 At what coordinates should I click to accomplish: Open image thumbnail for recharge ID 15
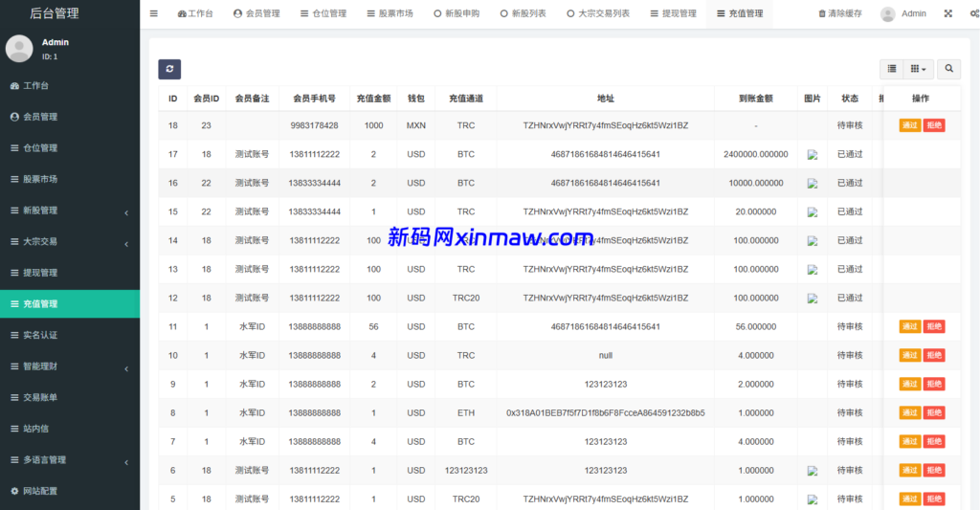[x=812, y=212]
